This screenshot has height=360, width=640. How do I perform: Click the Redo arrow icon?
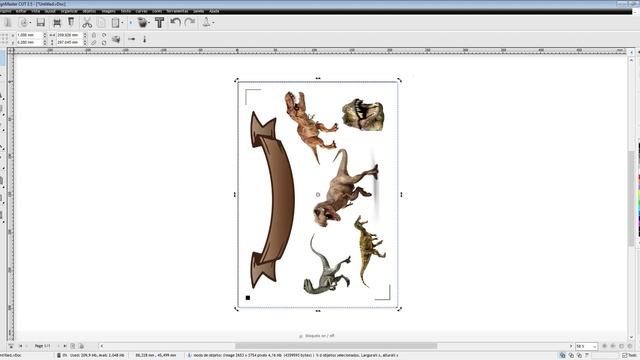pos(190,22)
